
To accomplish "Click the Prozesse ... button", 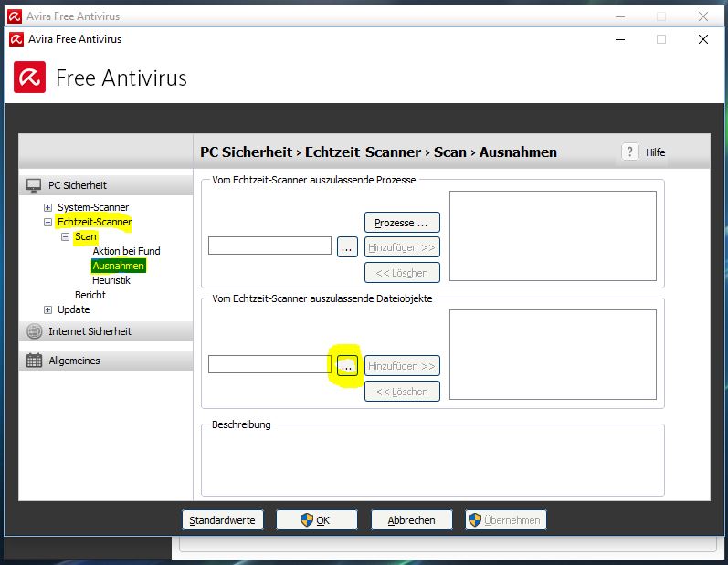I will 402,223.
